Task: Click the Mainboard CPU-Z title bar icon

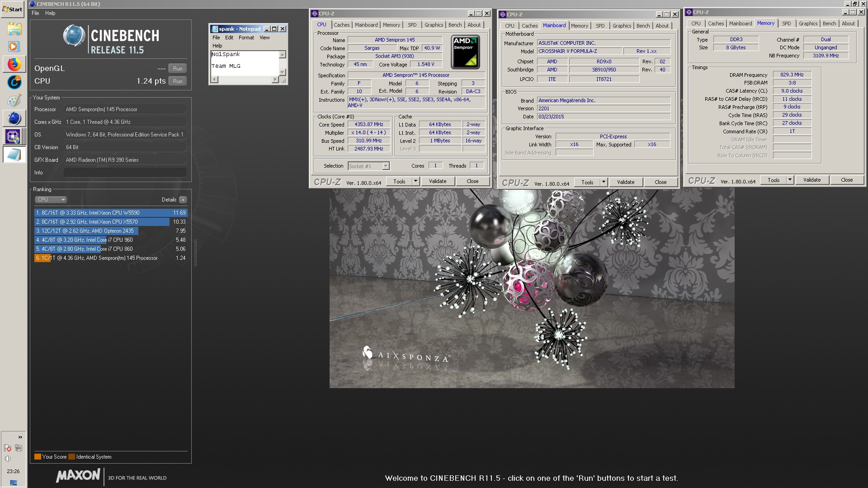Action: (x=502, y=14)
